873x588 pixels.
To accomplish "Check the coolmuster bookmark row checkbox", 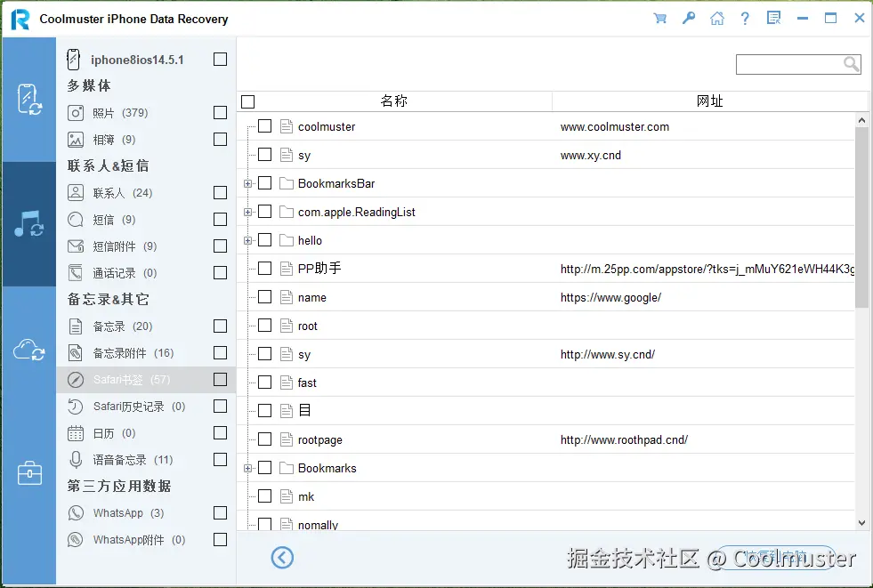I will (x=264, y=126).
